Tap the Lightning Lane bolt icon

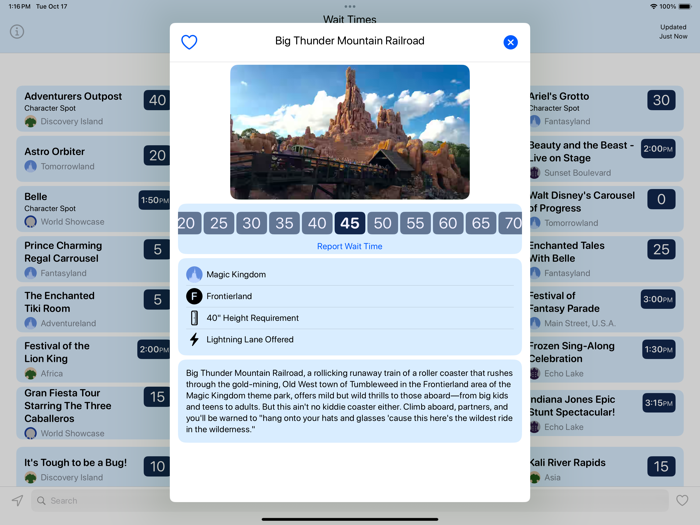coord(194,339)
